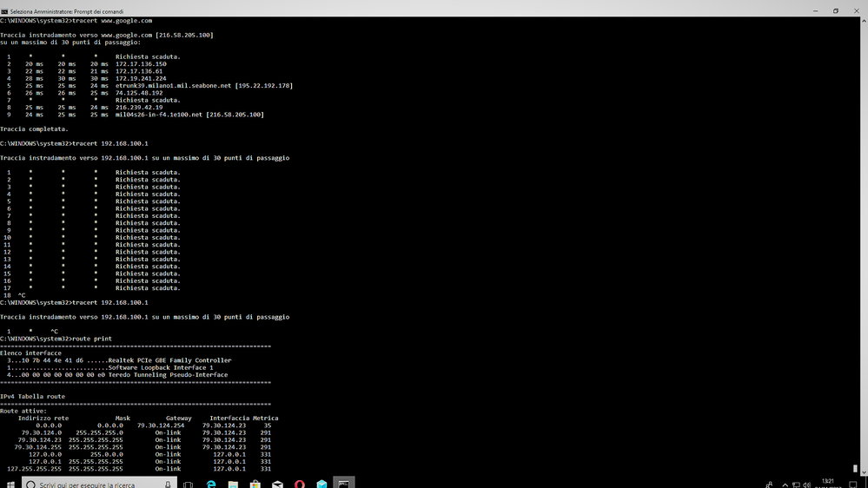Open the network status tray icon

point(796,485)
